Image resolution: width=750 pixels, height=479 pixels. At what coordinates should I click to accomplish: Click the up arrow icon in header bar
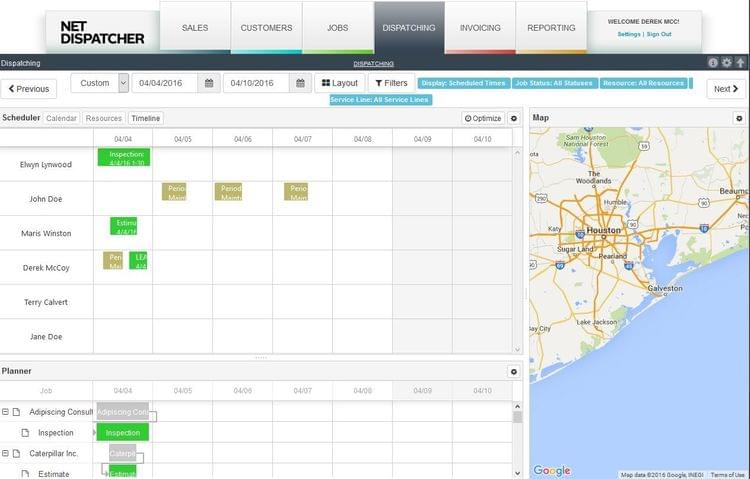pyautogui.click(x=740, y=62)
